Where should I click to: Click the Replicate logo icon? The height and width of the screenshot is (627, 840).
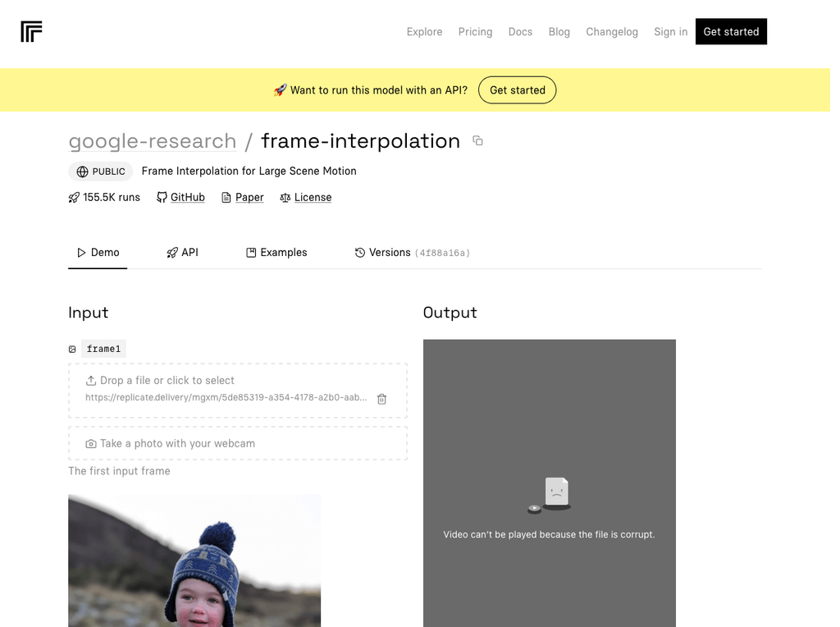[31, 32]
